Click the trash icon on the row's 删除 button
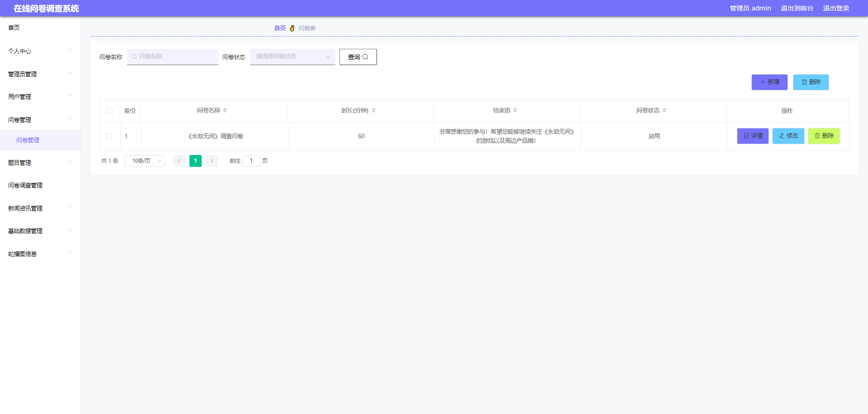This screenshot has height=414, width=868. [x=817, y=136]
